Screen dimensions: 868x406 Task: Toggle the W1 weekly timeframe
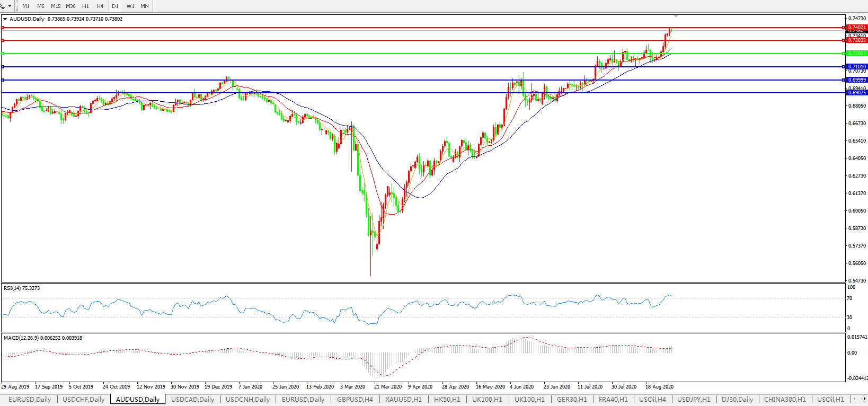tap(130, 6)
